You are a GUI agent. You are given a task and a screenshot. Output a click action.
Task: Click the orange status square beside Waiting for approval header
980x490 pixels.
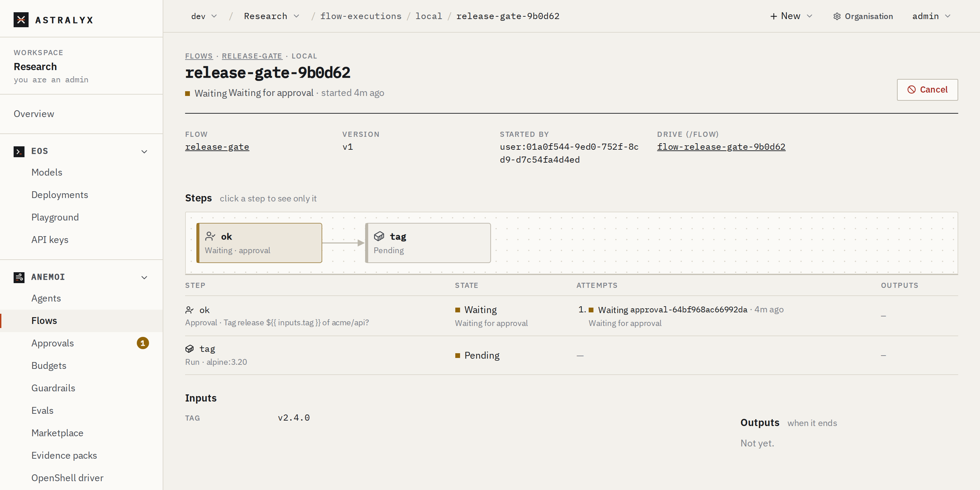187,94
